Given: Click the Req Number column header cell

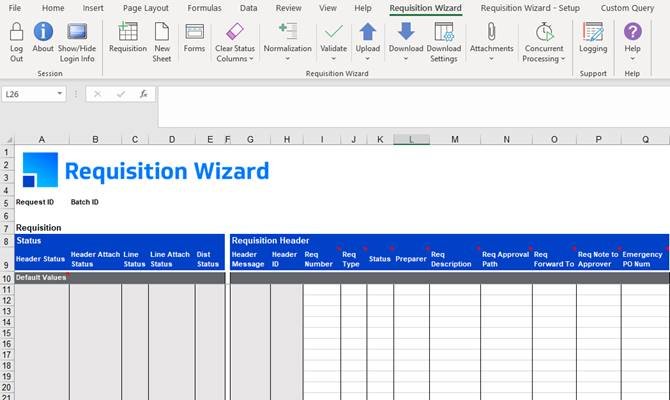Looking at the screenshot, I should pyautogui.click(x=322, y=259).
